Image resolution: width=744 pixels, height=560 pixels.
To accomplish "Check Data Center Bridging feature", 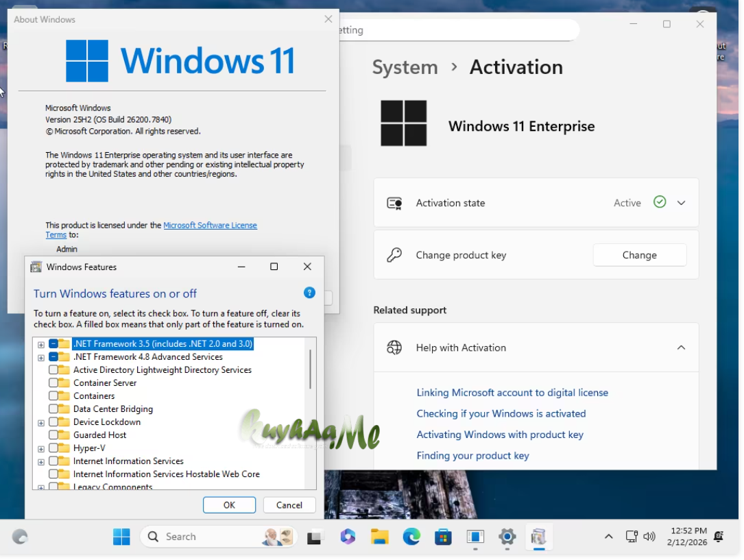I will tap(53, 409).
